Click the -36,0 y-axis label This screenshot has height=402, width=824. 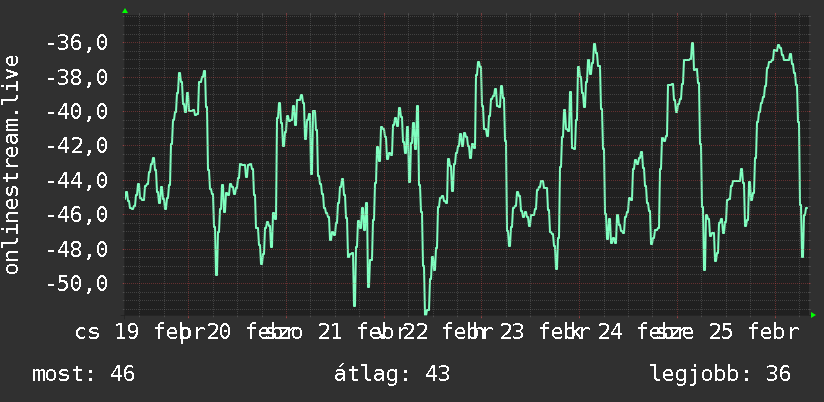(x=77, y=43)
